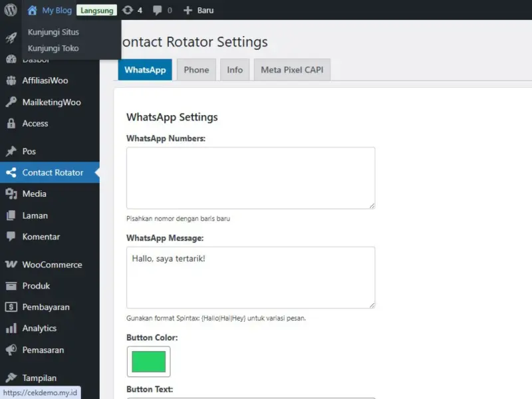Select Kunjungi Situs from dropdown menu

[53, 32]
